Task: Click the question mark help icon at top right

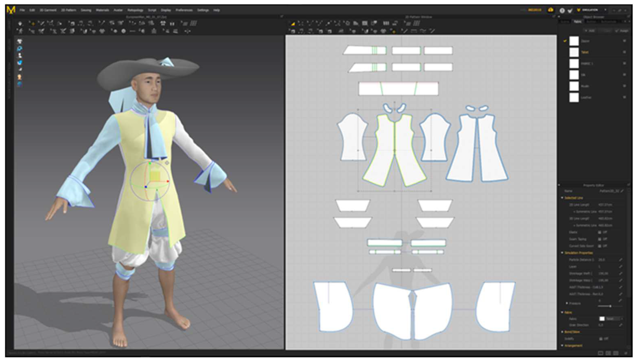Action: [562, 10]
